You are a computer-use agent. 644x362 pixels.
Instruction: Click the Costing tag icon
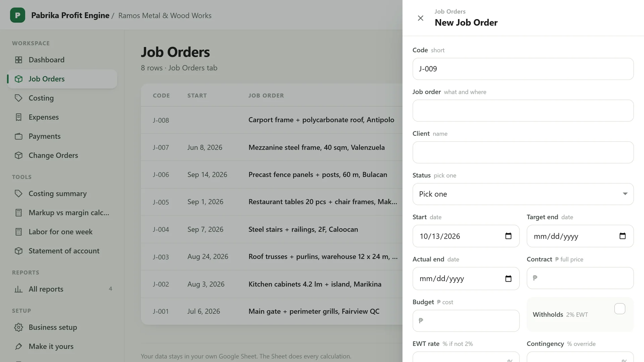(x=19, y=98)
